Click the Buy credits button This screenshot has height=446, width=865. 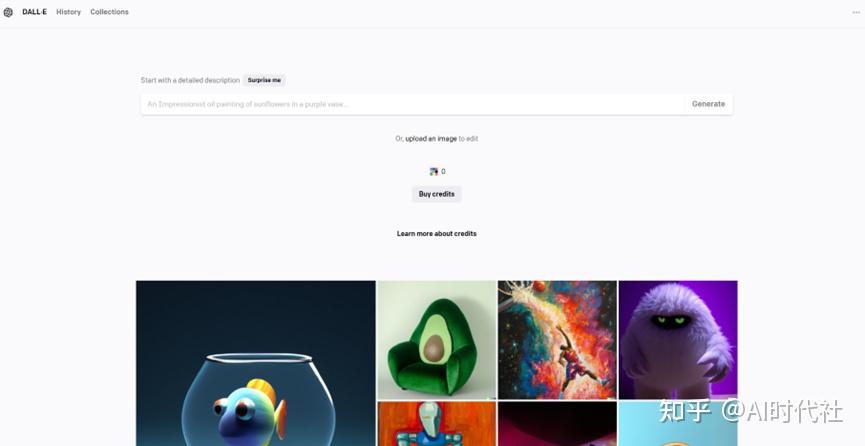pos(436,194)
